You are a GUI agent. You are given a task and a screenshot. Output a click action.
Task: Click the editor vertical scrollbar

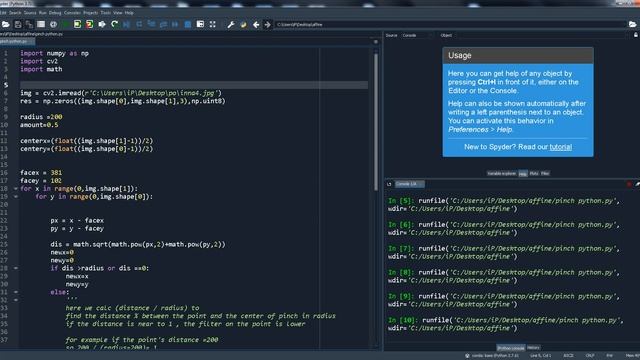pos(376,122)
